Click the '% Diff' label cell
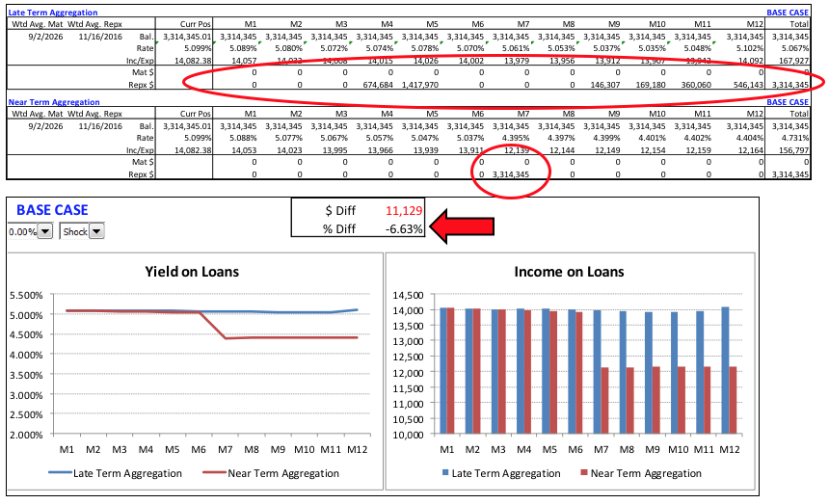 339,229
